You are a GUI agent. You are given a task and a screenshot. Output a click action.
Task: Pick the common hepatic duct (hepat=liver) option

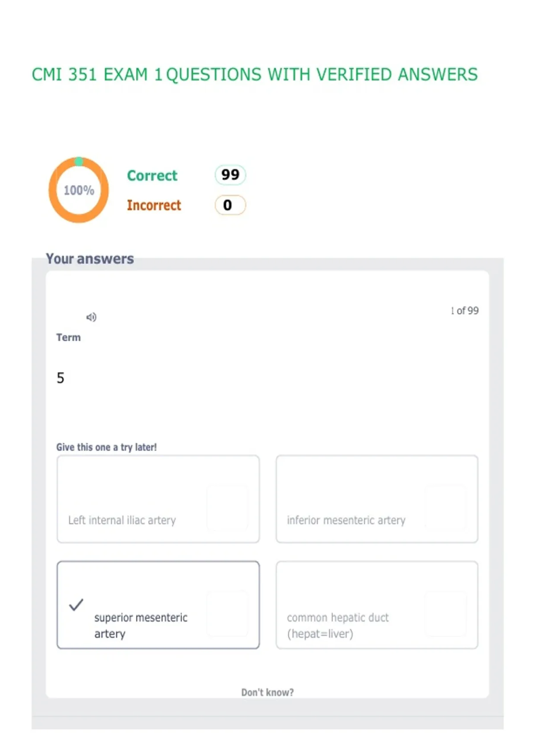(377, 605)
